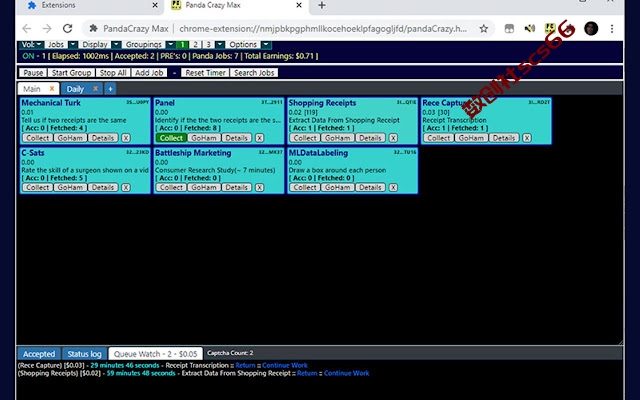Close the Main tab with its orange x
Image resolution: width=640 pixels, height=400 pixels.
pos(52,89)
